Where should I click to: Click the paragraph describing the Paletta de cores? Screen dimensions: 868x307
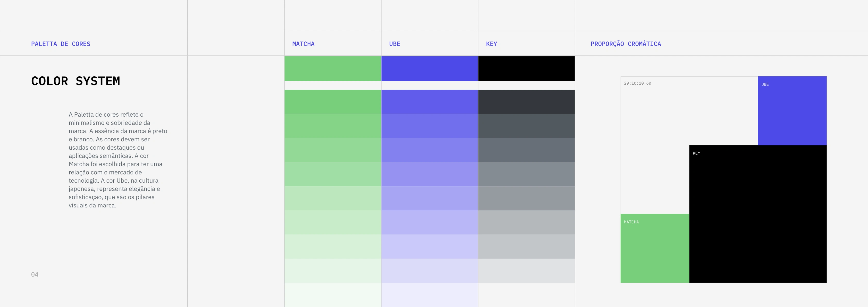[118, 160]
